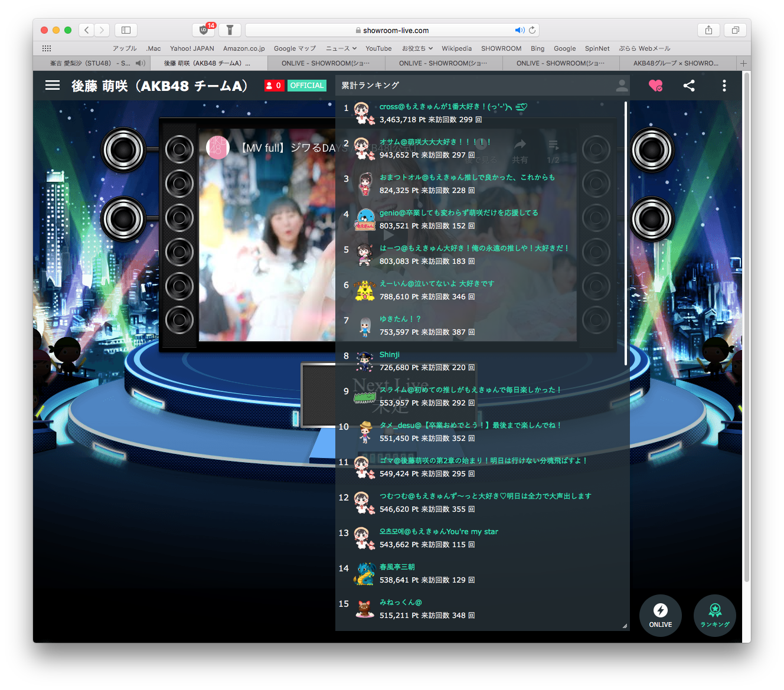Open the hamburger menu beside the room title
The width and height of the screenshot is (784, 690).
pyautogui.click(x=53, y=86)
